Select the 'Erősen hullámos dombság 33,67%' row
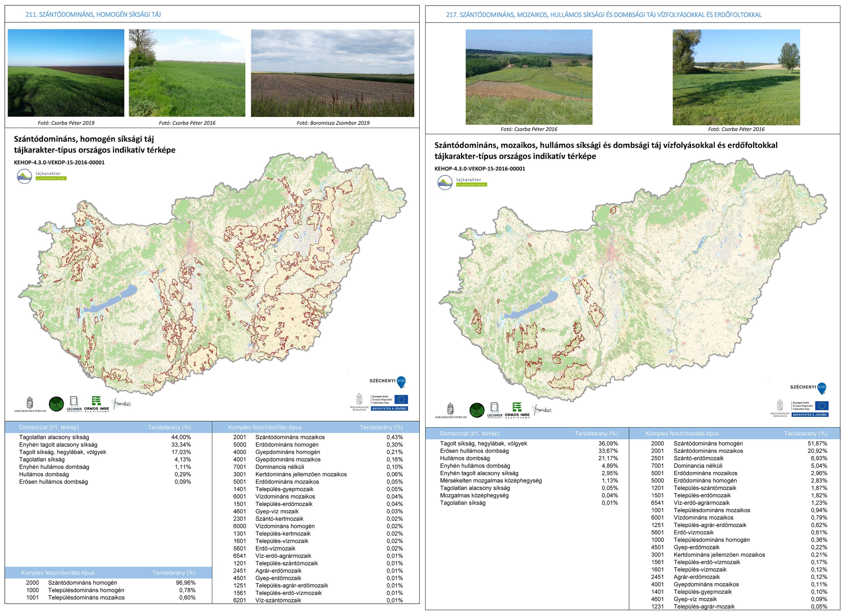This screenshot has width=846, height=616. tap(529, 451)
